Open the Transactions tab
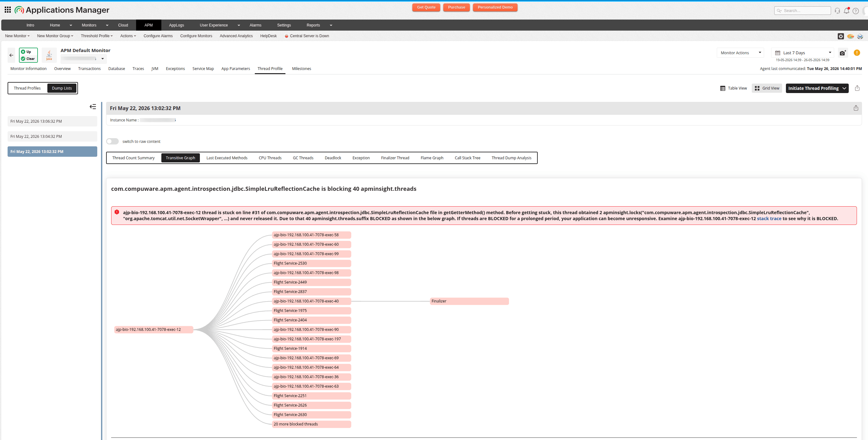The height and width of the screenshot is (440, 868). 89,69
